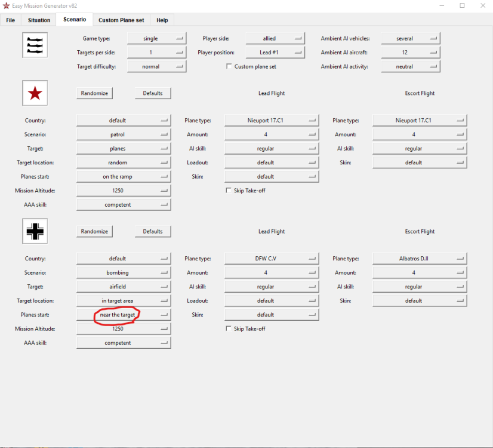Open axis Planes start near the target dropdown

124,315
